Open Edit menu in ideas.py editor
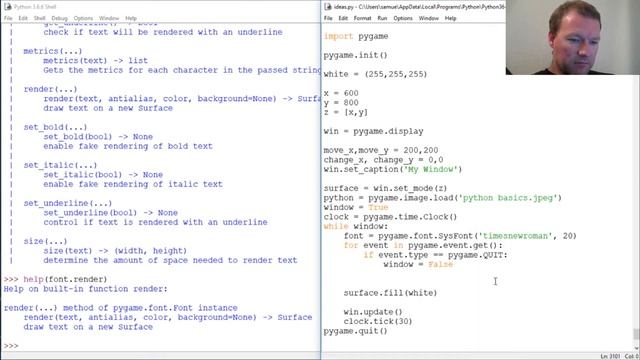 point(343,18)
